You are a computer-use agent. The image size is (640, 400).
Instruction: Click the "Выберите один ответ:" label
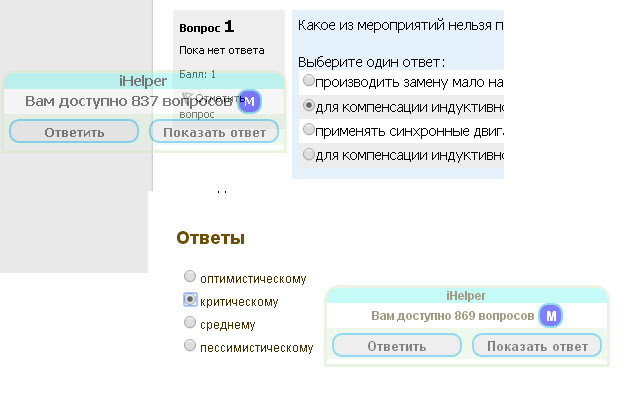click(x=371, y=62)
